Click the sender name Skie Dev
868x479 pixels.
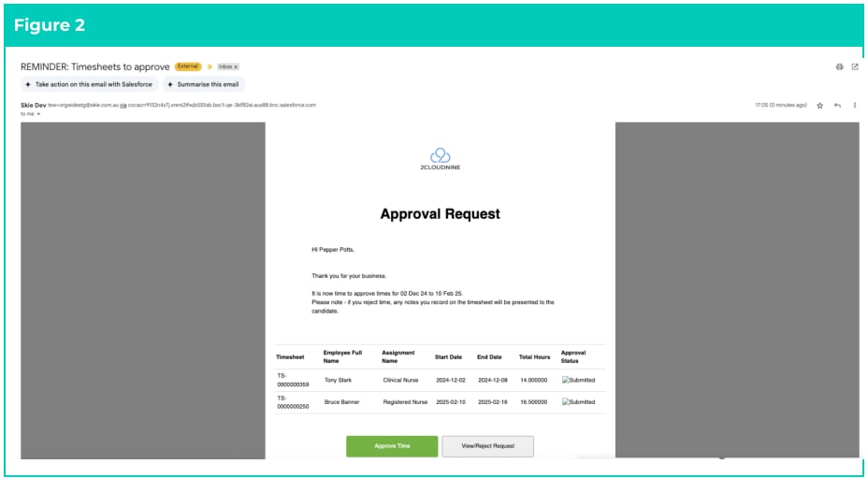click(x=34, y=105)
